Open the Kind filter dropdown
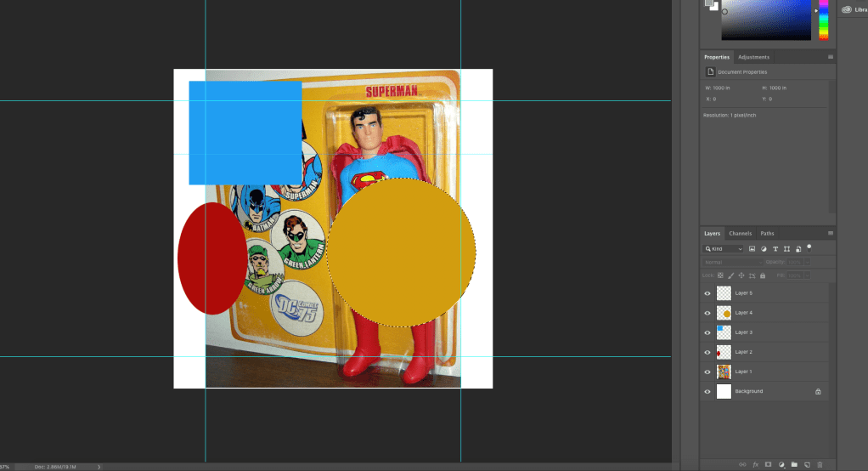Screen dimensions: 868x471 coord(723,248)
